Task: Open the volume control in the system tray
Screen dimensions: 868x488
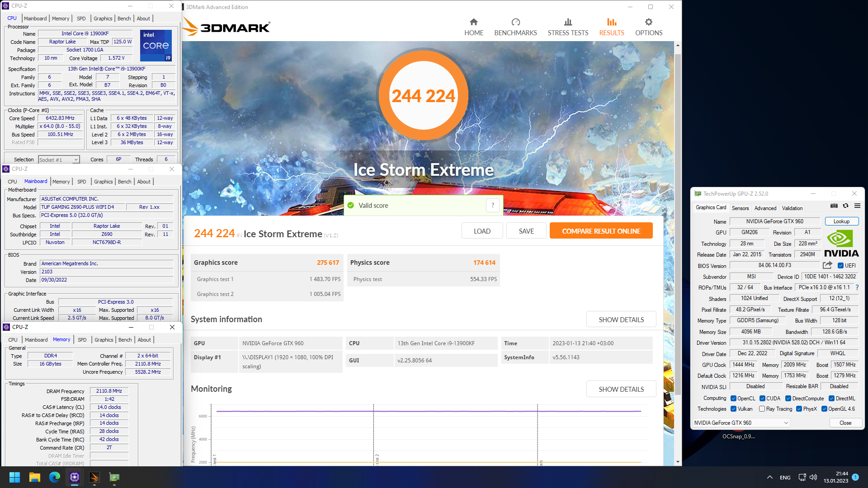Action: point(813,477)
